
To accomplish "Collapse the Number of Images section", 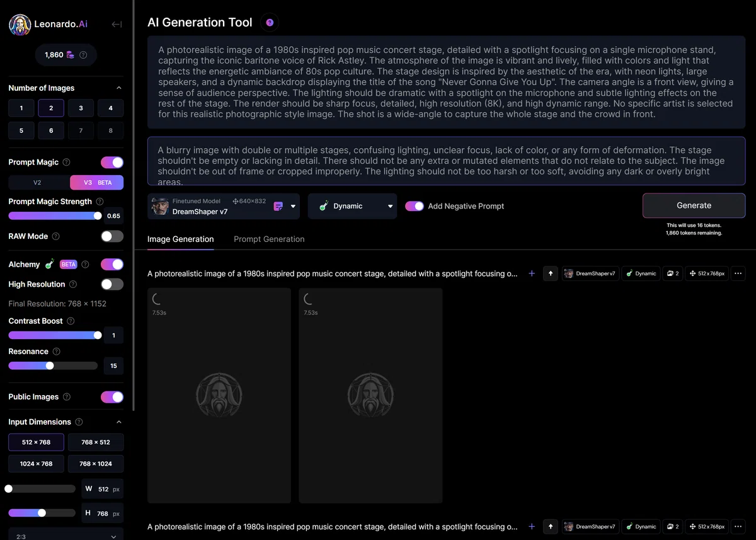I will 119,88.
